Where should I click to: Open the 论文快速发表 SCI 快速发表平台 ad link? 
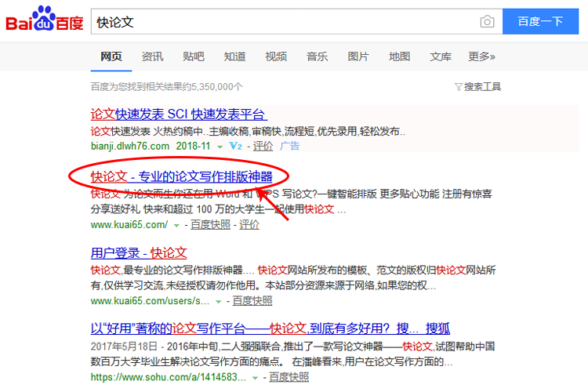(x=179, y=114)
